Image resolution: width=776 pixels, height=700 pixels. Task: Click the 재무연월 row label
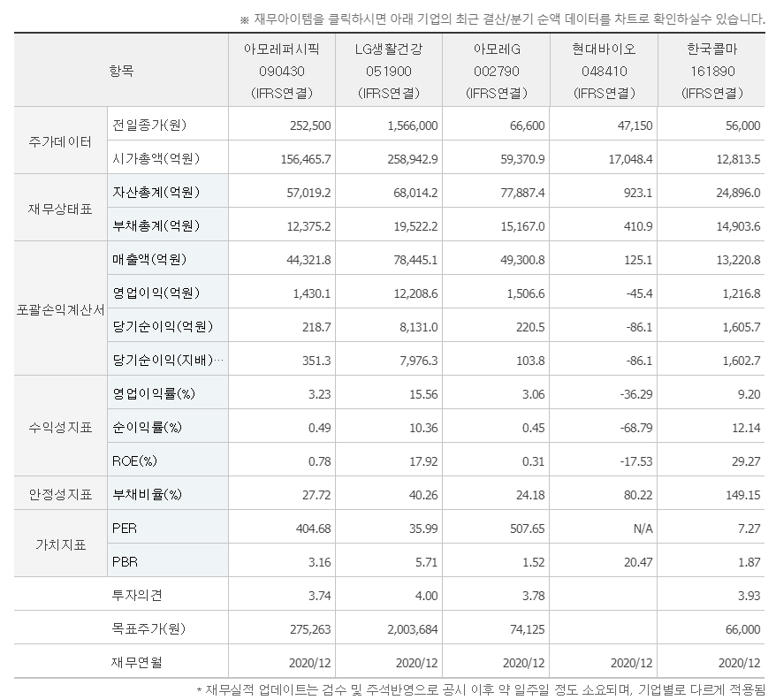tap(137, 663)
